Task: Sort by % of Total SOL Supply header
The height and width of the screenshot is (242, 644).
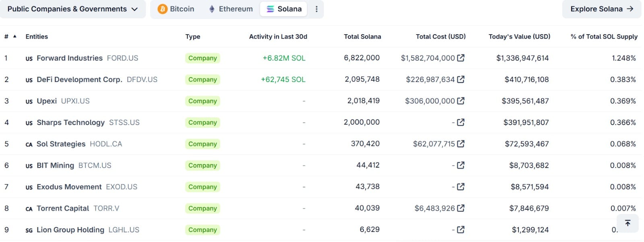Action: tap(604, 36)
